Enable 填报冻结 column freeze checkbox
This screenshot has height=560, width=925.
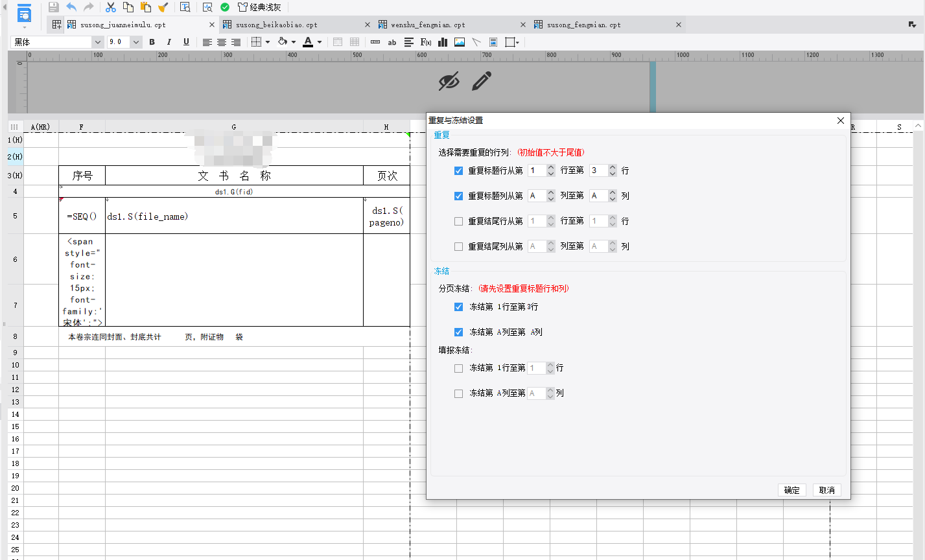(459, 393)
